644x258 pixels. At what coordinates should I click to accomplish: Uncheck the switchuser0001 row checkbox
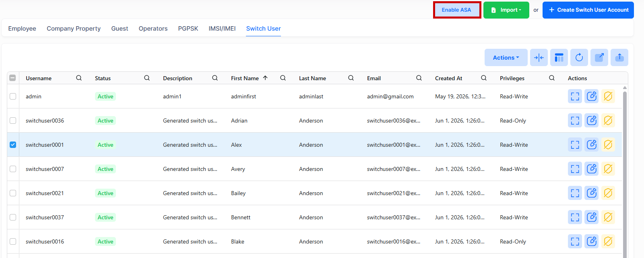13,145
